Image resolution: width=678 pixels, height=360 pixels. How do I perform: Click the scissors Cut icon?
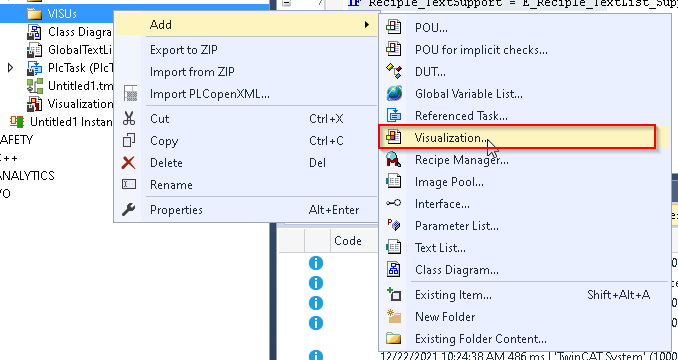tap(128, 118)
